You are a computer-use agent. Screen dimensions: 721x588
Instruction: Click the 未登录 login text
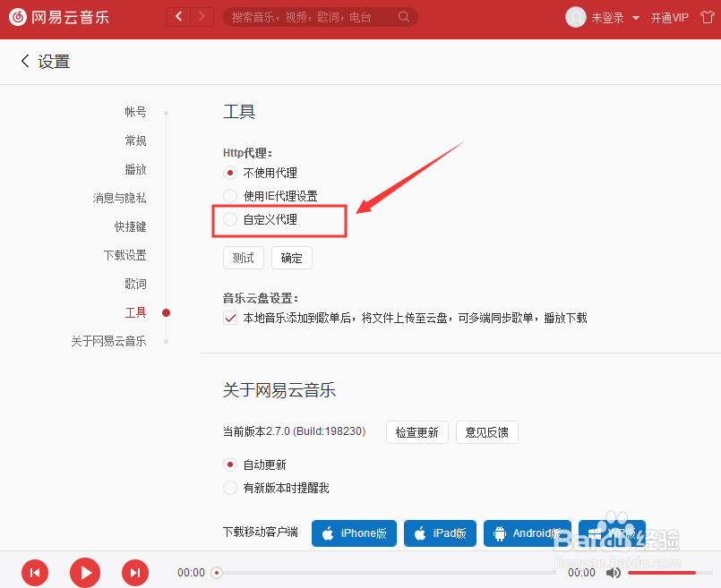[607, 18]
